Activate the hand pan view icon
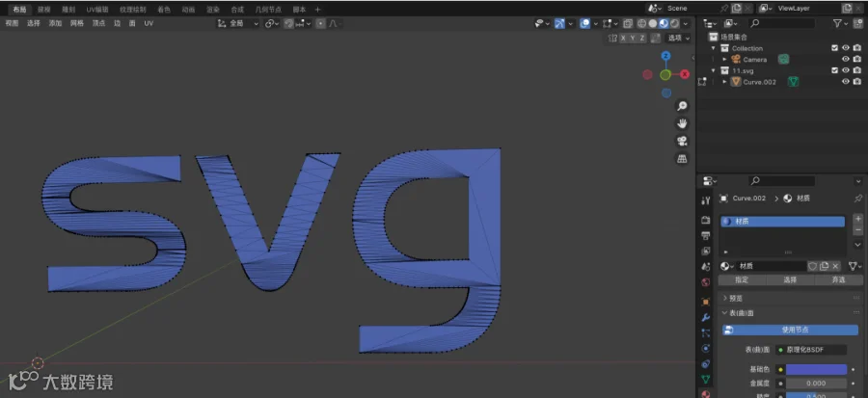This screenshot has height=398, width=868. click(x=682, y=123)
